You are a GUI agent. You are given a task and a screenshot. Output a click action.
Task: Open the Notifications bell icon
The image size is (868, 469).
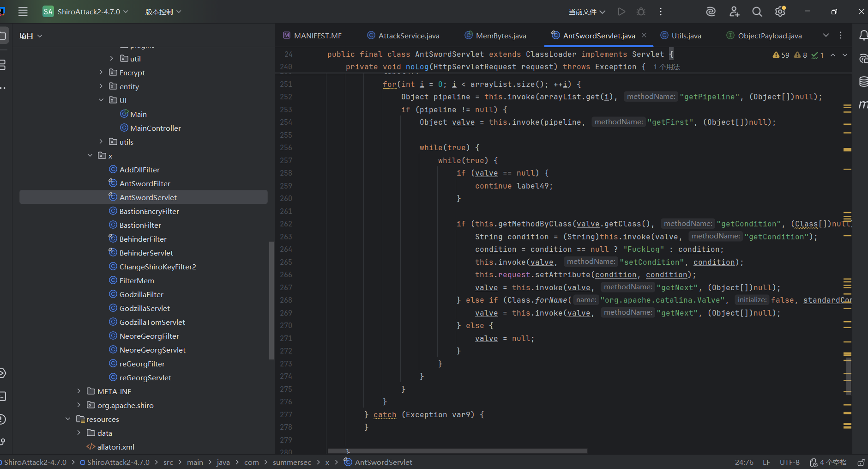pyautogui.click(x=862, y=36)
